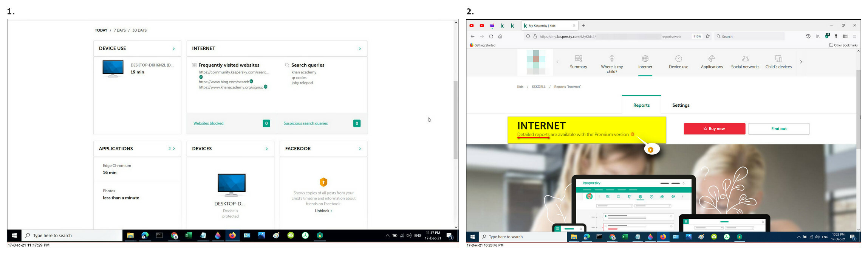Open File Explorer in the 10:23 PM taskbar
This screenshot has height=255, width=868.
[574, 237]
